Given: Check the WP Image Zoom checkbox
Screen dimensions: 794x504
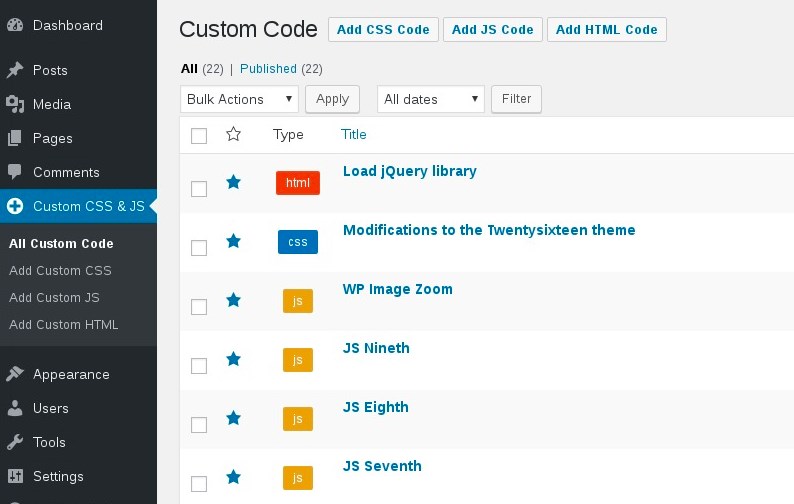Looking at the screenshot, I should click(x=199, y=306).
